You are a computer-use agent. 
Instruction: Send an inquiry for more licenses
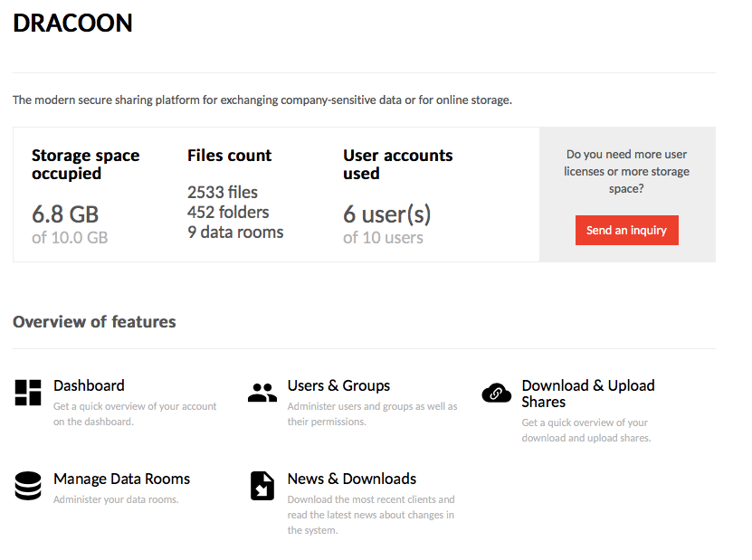point(627,230)
